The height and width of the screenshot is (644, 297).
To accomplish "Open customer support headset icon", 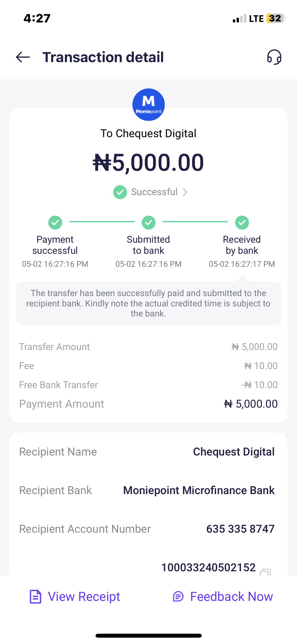I will point(274,57).
